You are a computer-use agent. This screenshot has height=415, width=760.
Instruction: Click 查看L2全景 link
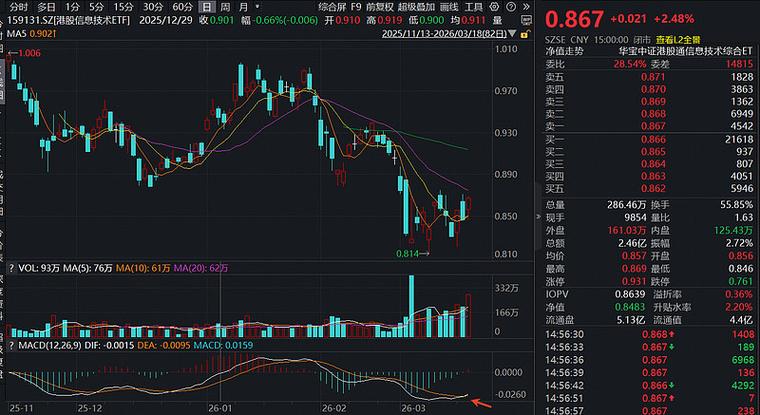(x=679, y=40)
